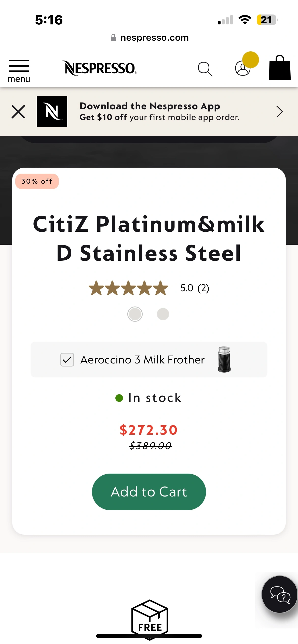Tap the nespresso.com address bar

pos(150,38)
